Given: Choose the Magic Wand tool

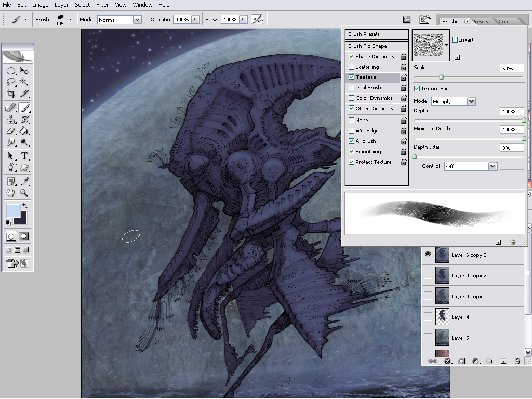Looking at the screenshot, I should tap(24, 82).
